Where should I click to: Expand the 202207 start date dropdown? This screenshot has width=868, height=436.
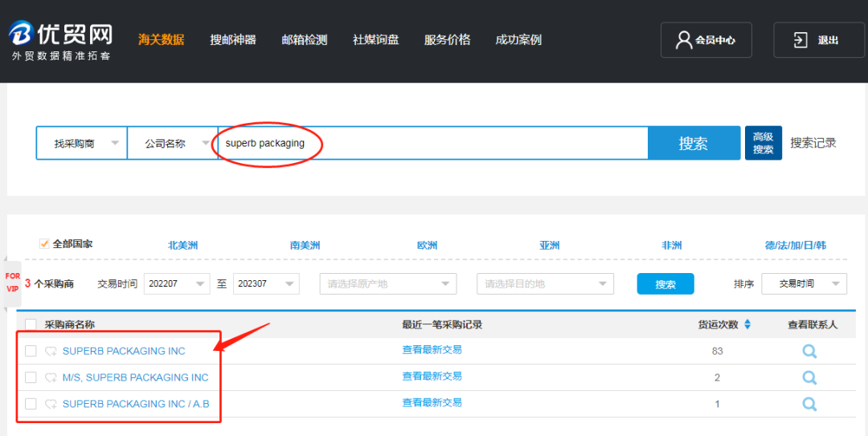pos(177,284)
